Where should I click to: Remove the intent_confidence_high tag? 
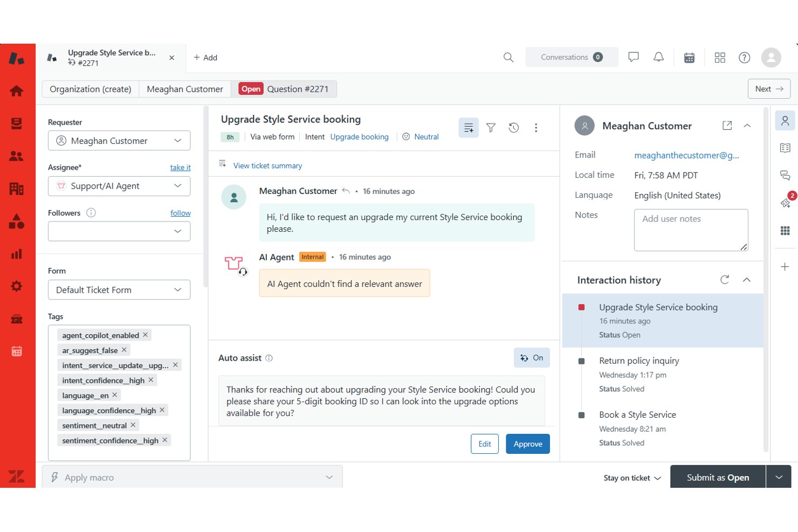coord(151,380)
